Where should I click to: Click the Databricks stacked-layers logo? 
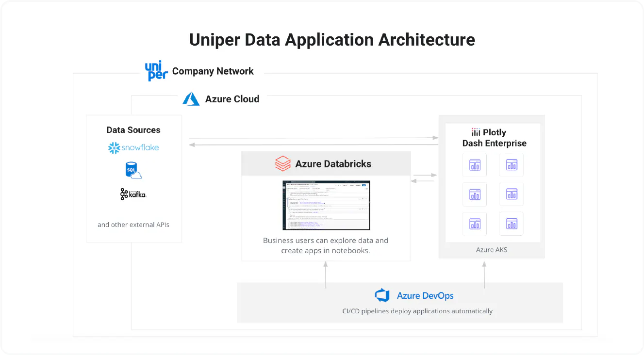(282, 163)
